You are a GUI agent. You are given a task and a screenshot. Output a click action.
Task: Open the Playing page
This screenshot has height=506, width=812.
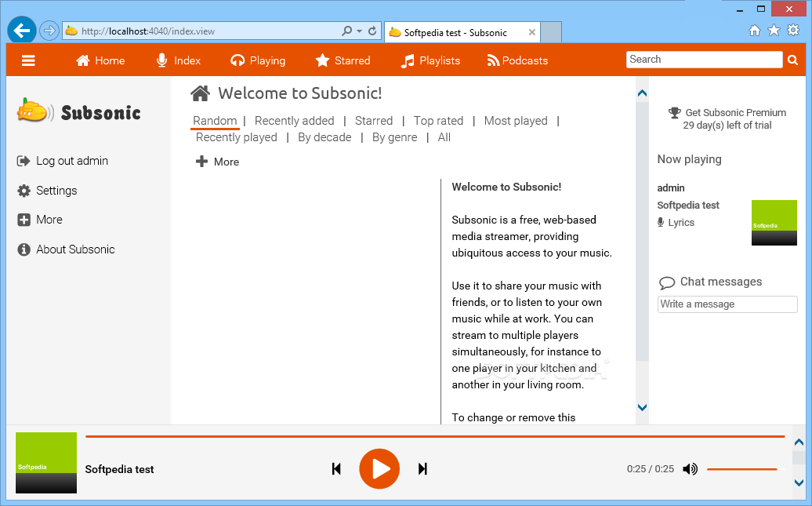coord(258,60)
